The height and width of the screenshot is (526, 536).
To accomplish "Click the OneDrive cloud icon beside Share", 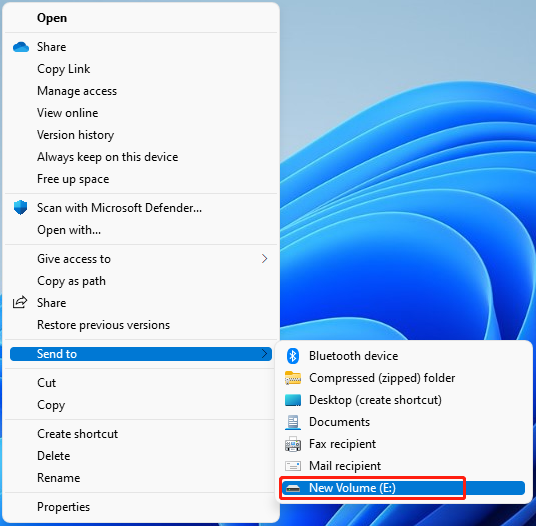I will point(21,47).
